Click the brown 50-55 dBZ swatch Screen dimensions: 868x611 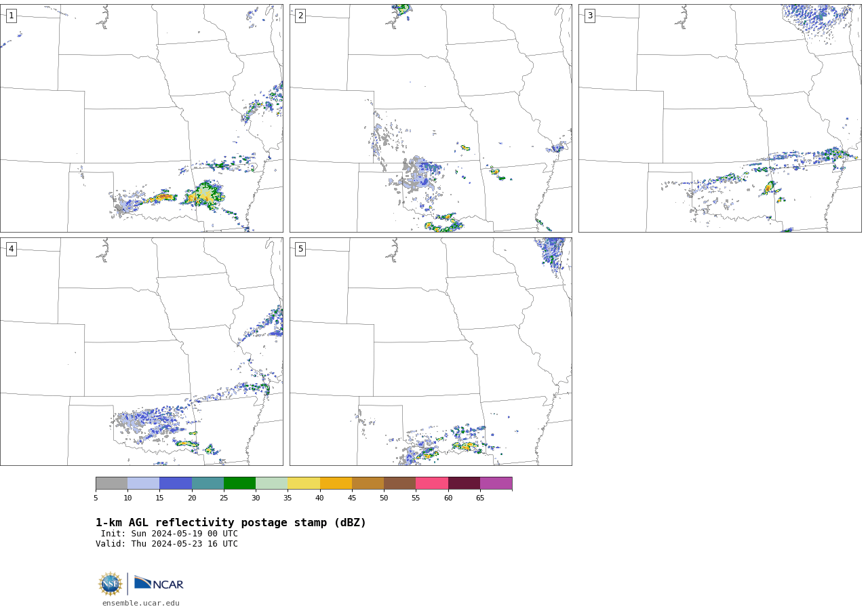coord(399,484)
